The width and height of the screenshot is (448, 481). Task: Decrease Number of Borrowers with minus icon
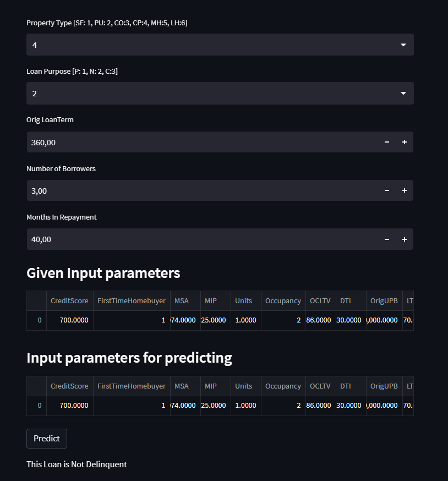387,190
